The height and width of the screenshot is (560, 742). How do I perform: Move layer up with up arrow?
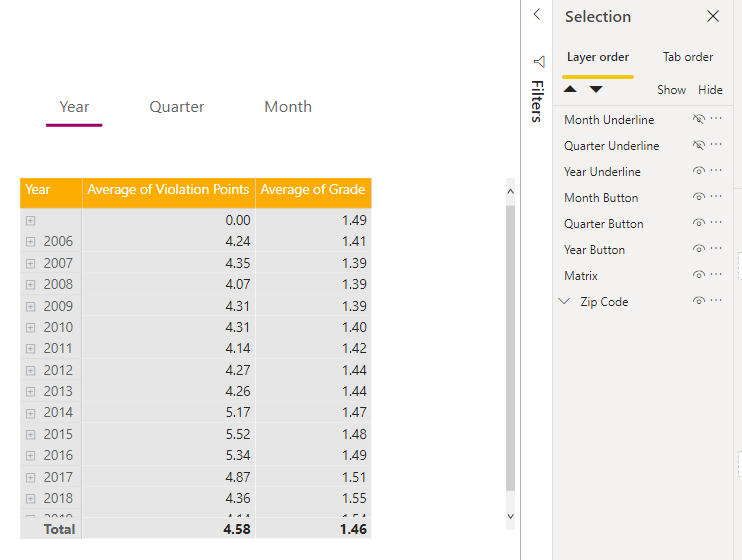(570, 89)
